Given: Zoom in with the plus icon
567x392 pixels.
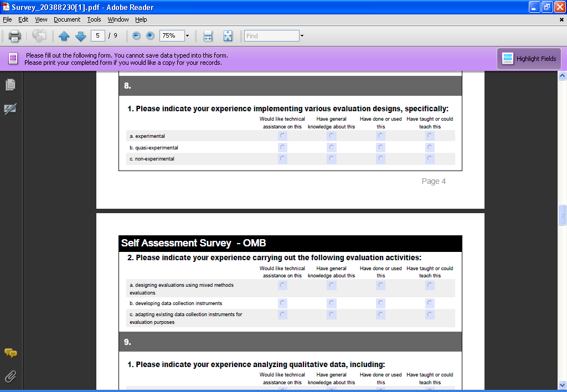Looking at the screenshot, I should point(150,36).
